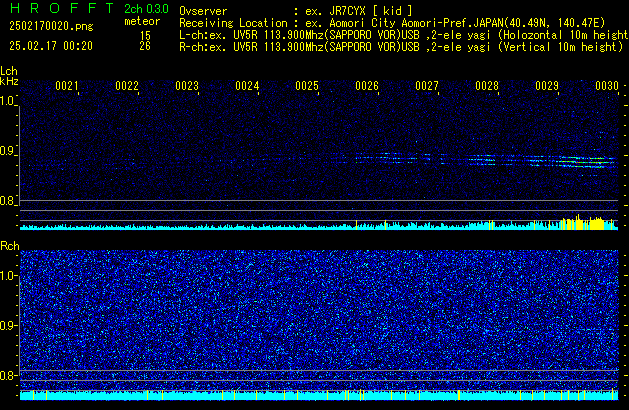Click the timestamp 25.02.17 00:20

[x=51, y=46]
